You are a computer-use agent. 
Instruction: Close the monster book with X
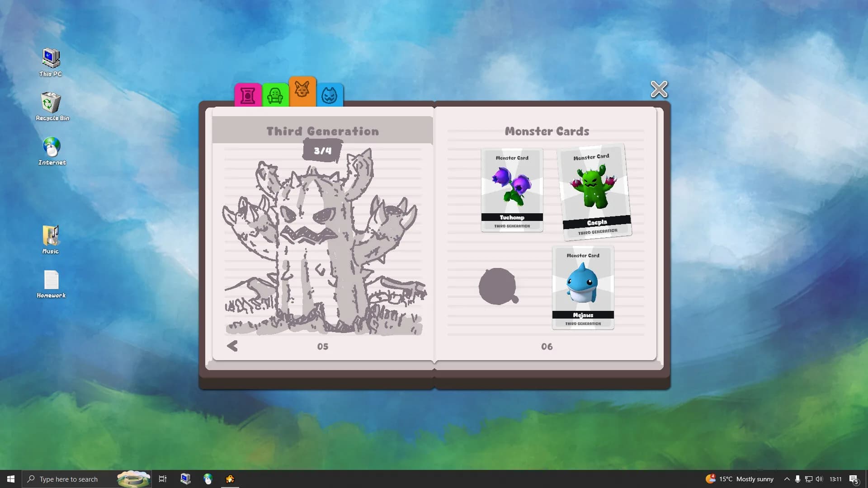coord(659,89)
